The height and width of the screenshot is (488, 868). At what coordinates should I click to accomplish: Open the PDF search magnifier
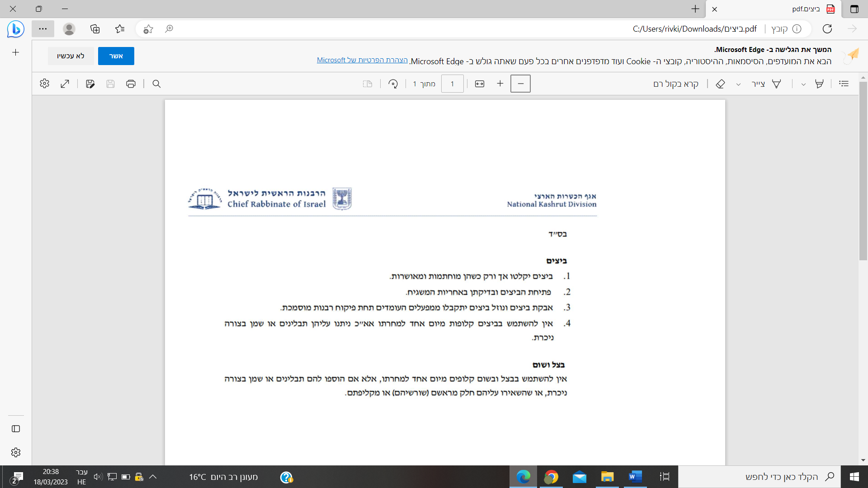[x=156, y=84]
